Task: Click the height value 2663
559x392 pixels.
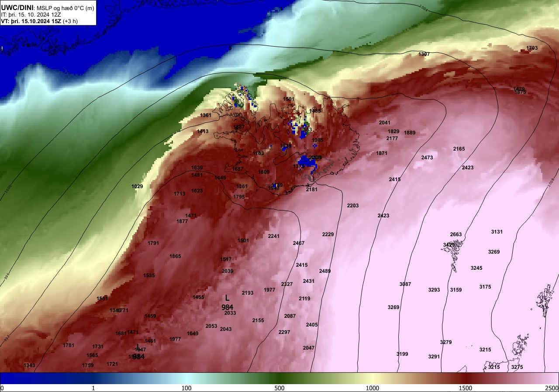Action: [x=456, y=234]
